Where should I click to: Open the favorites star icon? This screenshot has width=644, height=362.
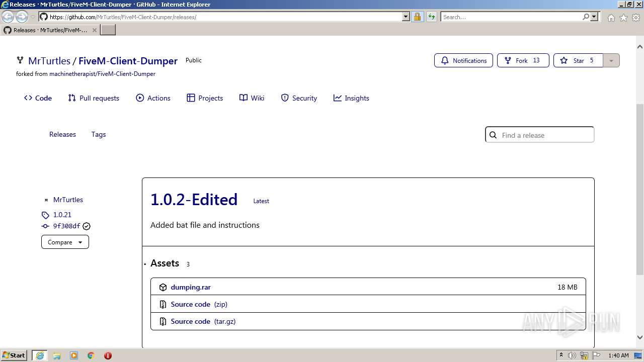click(x=623, y=18)
